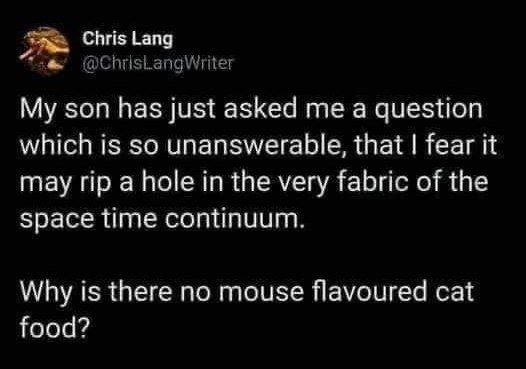Click the word "Why" starting the second paragraph
Screen dimensions: 526x369
tap(46, 293)
